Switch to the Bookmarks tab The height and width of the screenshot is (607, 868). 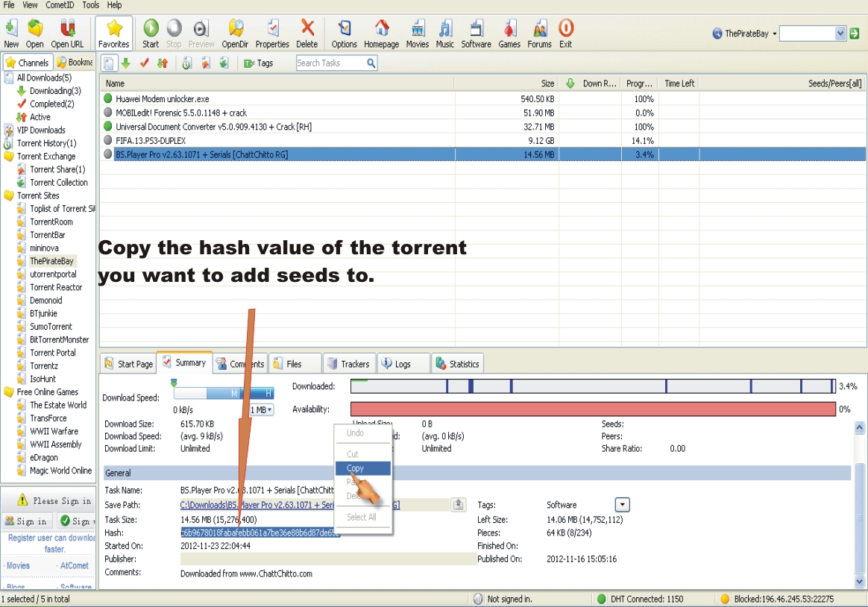click(x=75, y=63)
